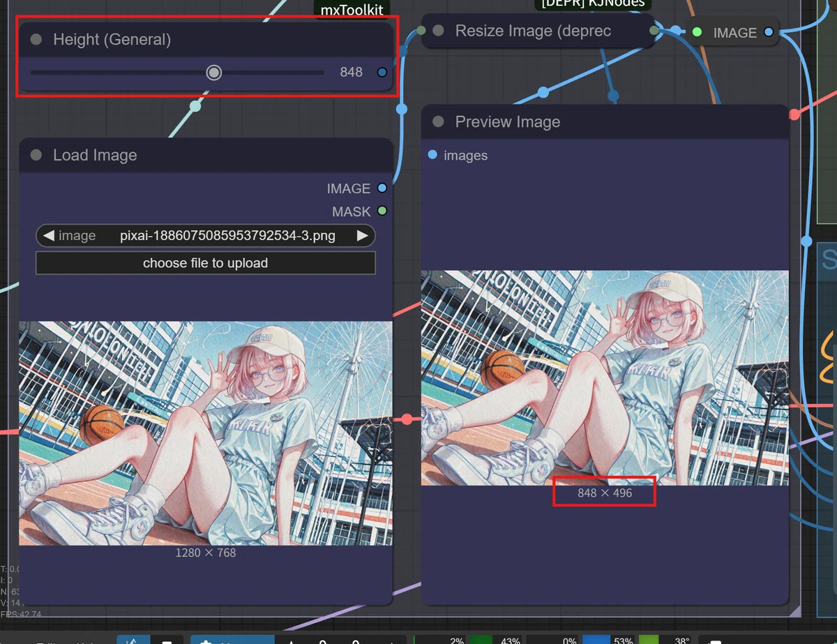837x644 pixels.
Task: Click the Height node's blue output port
Action: click(x=382, y=73)
